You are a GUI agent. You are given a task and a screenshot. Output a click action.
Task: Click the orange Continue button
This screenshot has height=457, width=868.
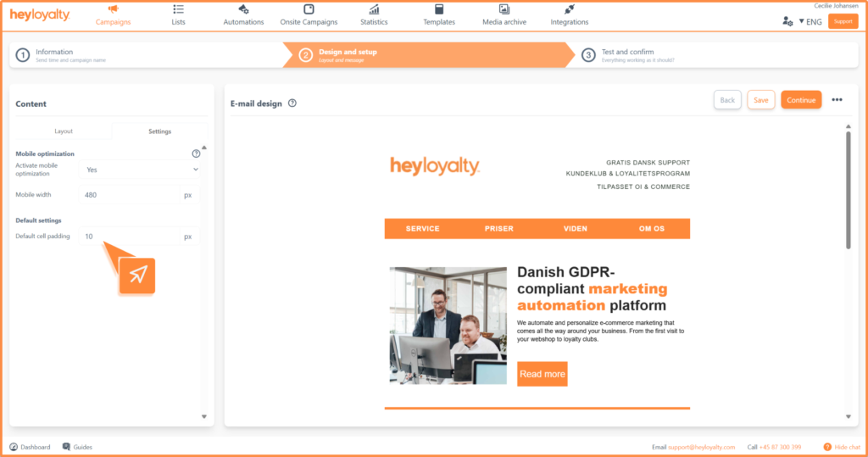(800, 100)
